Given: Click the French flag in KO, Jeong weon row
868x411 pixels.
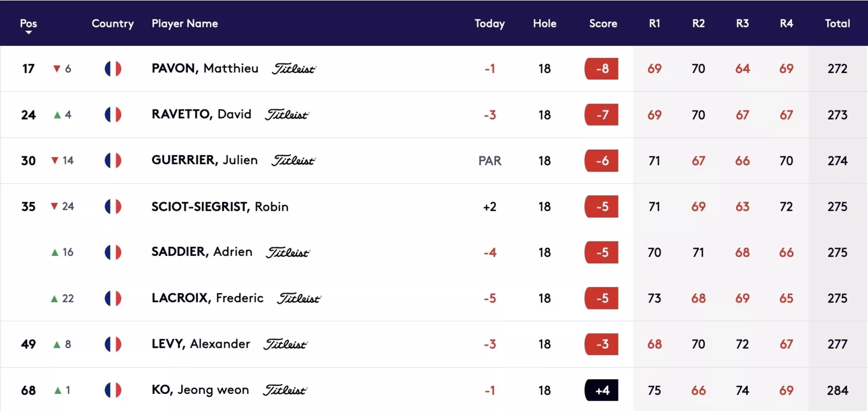Looking at the screenshot, I should (x=113, y=390).
